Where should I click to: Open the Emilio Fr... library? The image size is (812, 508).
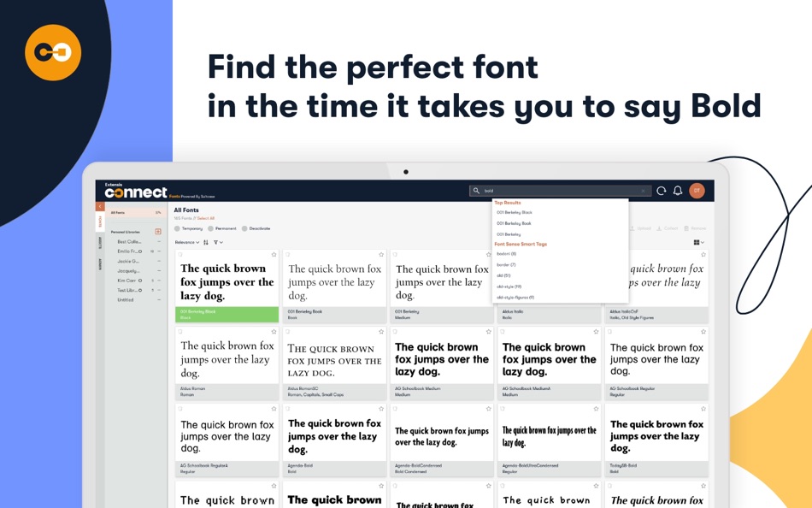coord(129,251)
